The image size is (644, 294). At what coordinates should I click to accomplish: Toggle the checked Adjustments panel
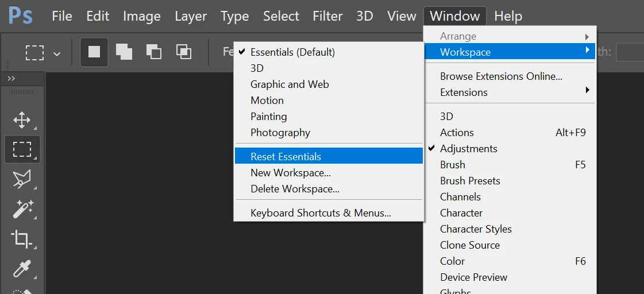point(510,149)
